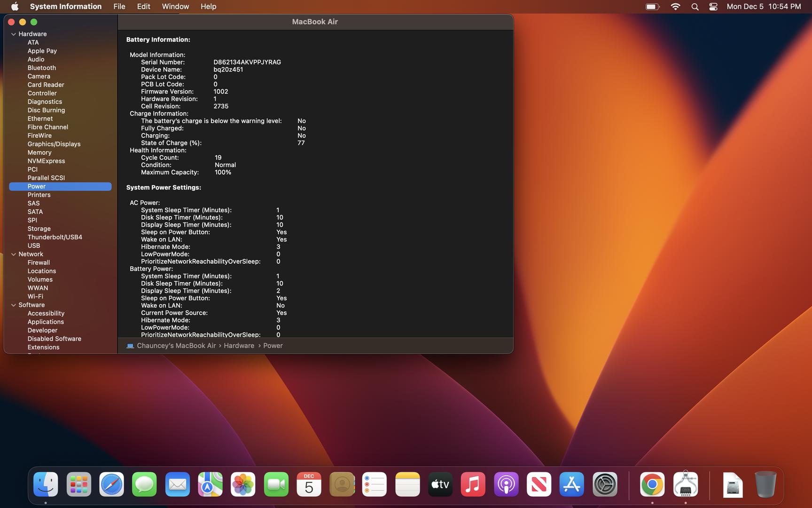Click Power in the path bar
This screenshot has width=812, height=508.
[273, 346]
